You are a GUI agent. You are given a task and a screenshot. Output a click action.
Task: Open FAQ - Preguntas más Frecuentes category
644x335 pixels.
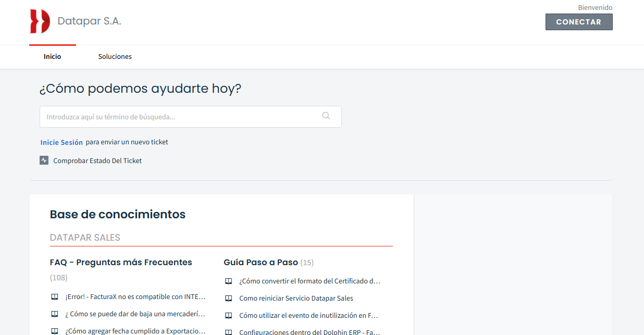point(121,262)
